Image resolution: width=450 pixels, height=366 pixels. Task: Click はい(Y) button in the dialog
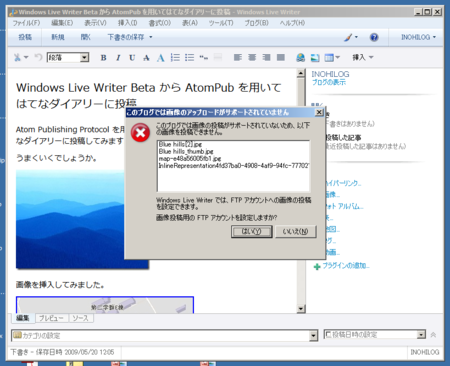coord(252,231)
